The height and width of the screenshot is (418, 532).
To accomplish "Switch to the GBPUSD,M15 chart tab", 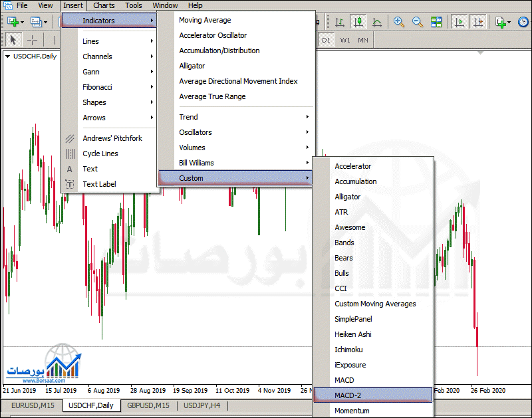I will [x=148, y=405].
